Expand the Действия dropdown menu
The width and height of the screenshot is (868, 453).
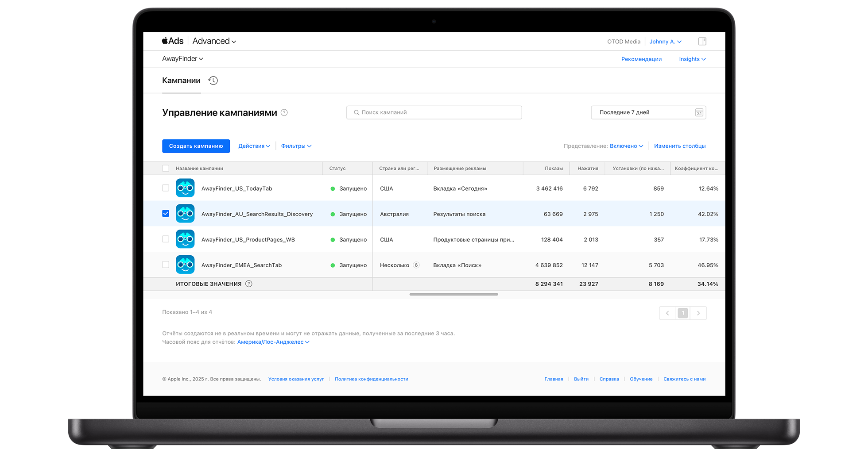254,146
